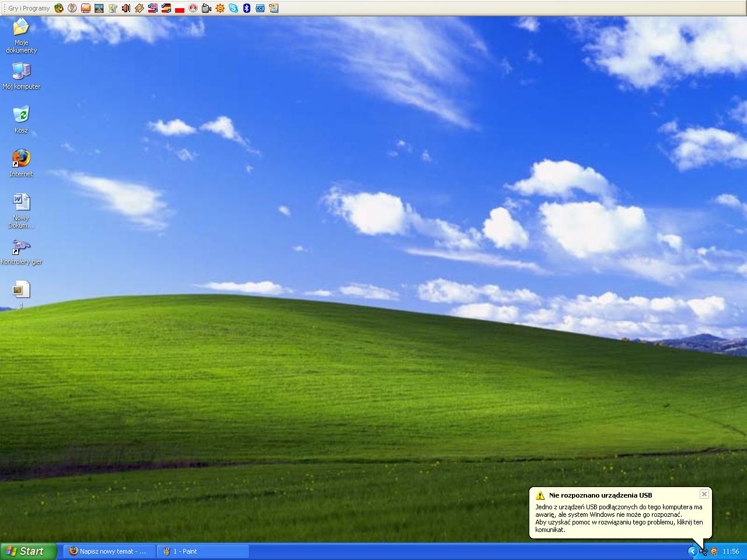This screenshot has width=747, height=560.
Task: Open the dark screen icon in toolbar
Action: coord(99,8)
